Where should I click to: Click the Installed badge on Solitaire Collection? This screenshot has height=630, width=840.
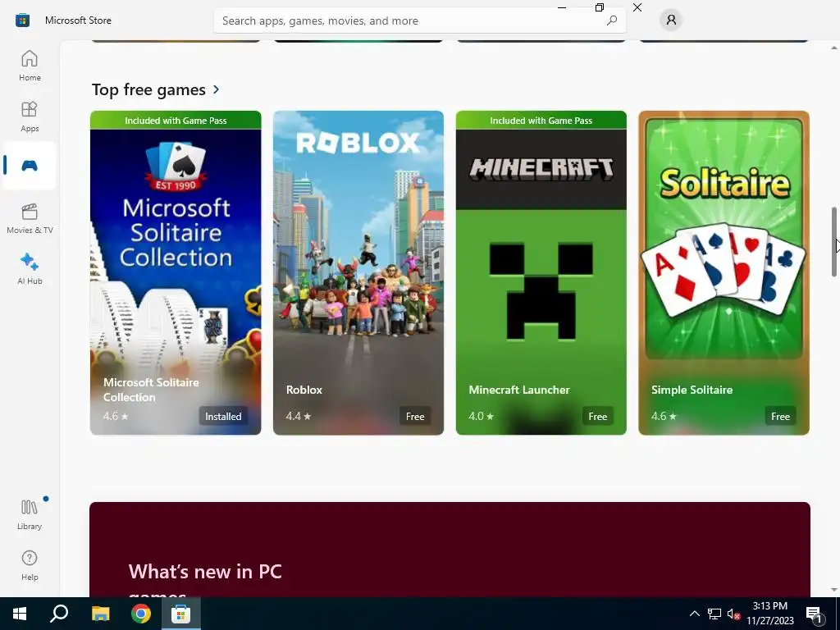223,416
